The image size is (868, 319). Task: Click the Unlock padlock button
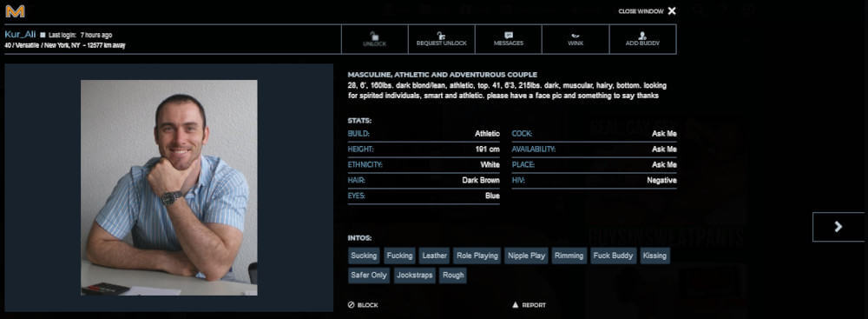tap(375, 39)
